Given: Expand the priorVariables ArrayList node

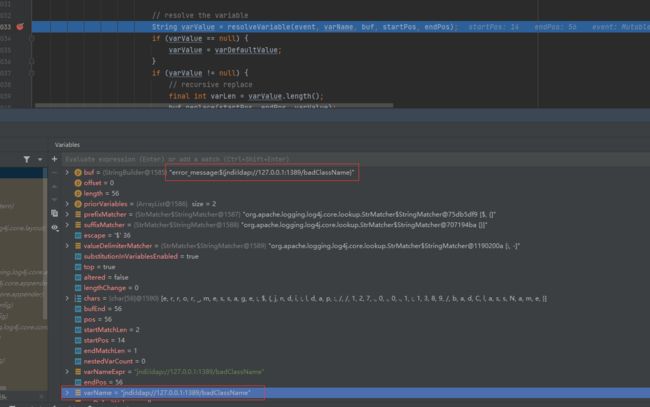Looking at the screenshot, I should tap(67, 204).
